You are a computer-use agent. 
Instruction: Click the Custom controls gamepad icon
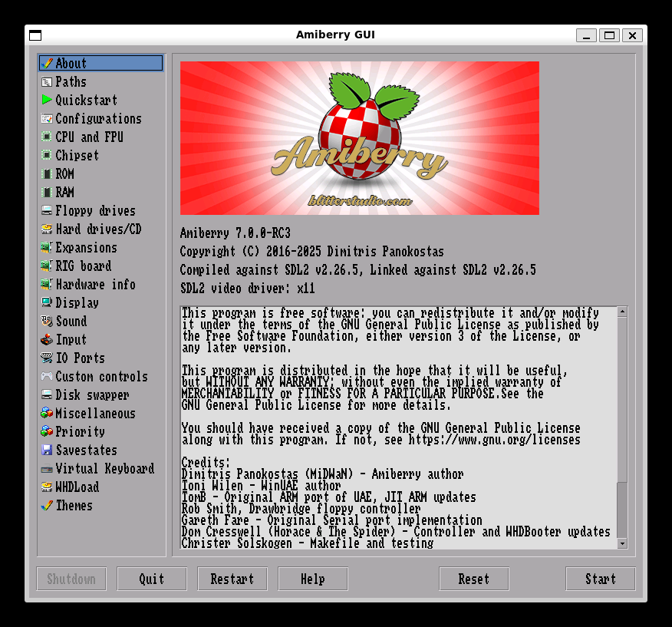pos(47,377)
